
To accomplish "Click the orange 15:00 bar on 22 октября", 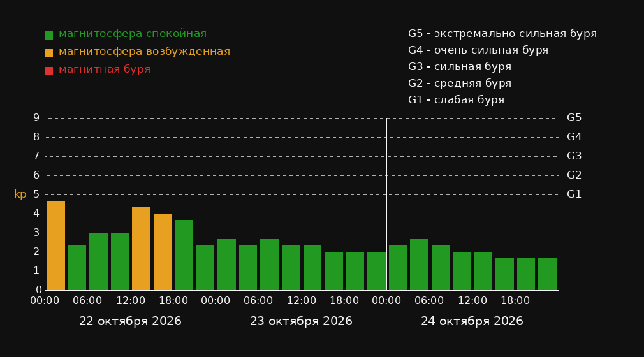I will coord(163,252).
